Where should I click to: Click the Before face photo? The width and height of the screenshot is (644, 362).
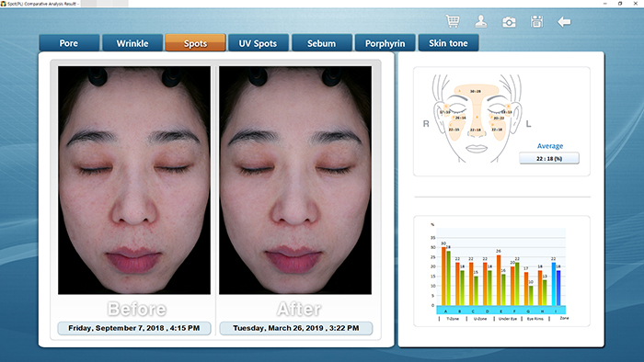click(134, 180)
